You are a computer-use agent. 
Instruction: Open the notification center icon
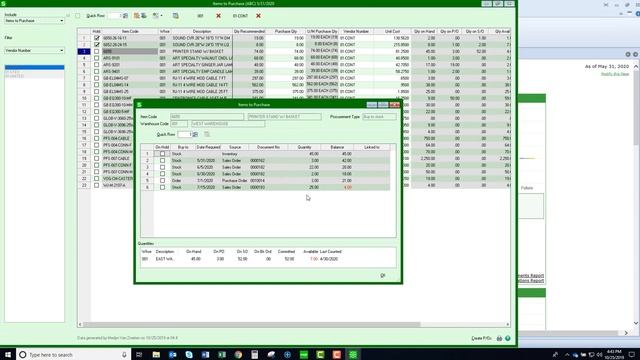pyautogui.click(x=631, y=355)
